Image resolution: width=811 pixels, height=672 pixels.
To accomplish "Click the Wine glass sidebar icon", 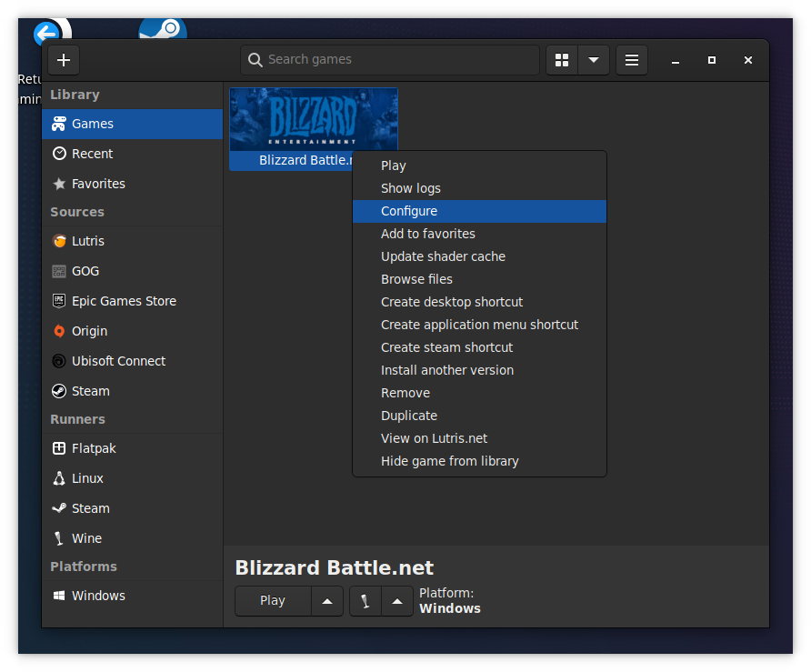I will coord(59,538).
